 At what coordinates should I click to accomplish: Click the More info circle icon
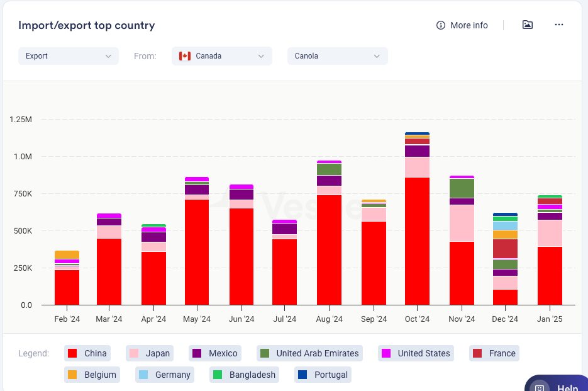tap(441, 25)
